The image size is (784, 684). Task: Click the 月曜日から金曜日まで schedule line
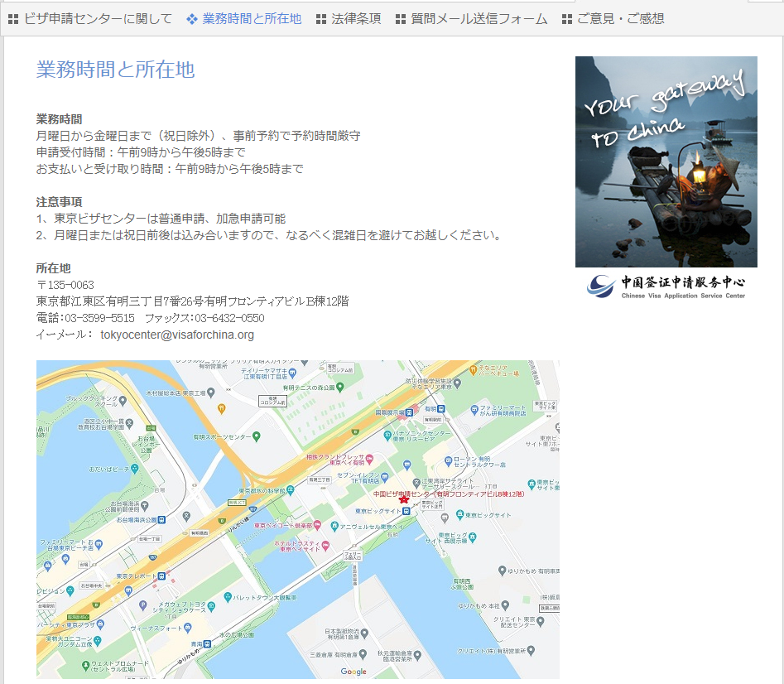(198, 136)
